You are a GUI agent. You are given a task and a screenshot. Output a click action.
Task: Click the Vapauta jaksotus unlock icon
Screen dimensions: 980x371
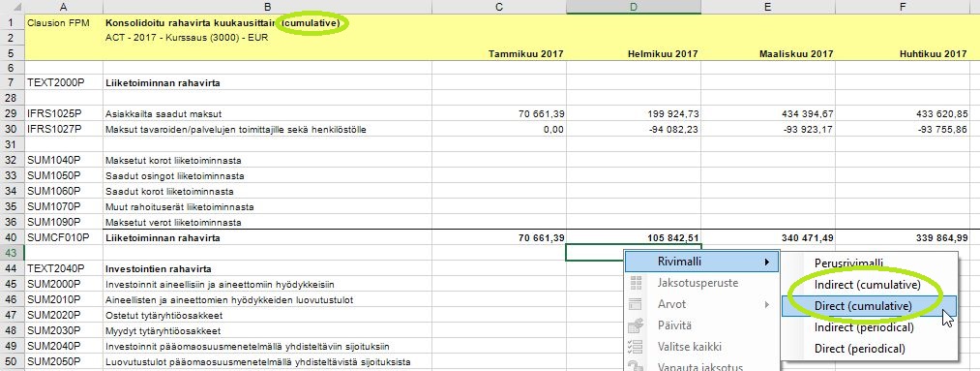(636, 366)
